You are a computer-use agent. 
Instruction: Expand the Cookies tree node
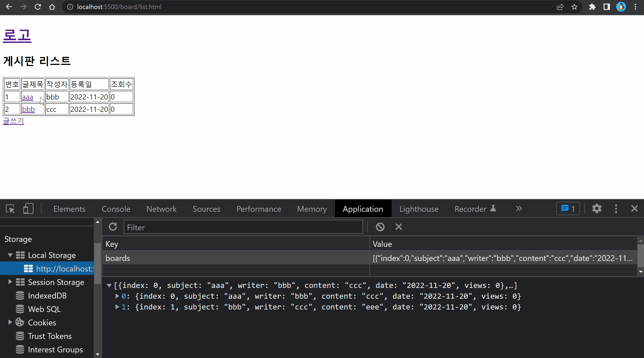coord(10,322)
